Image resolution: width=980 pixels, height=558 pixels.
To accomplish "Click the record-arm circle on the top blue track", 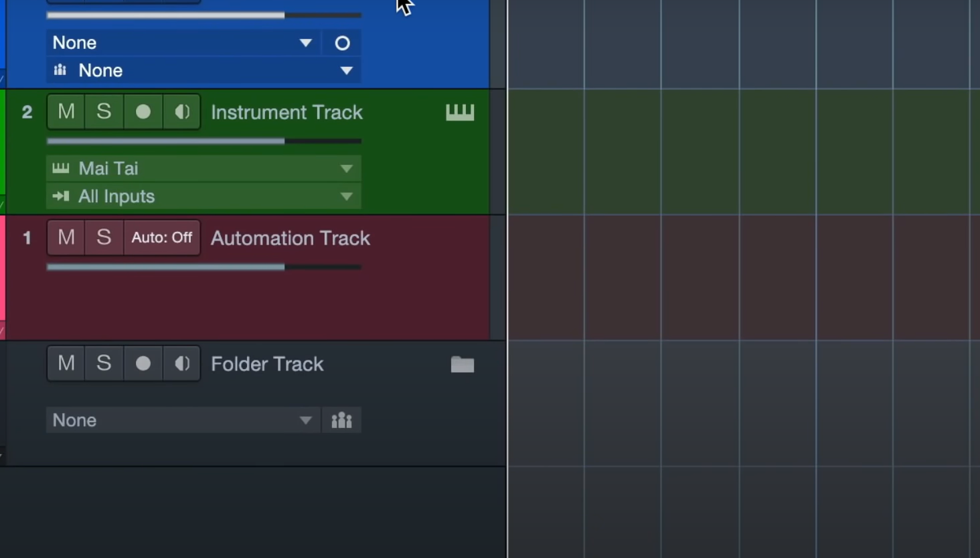I will click(x=341, y=42).
